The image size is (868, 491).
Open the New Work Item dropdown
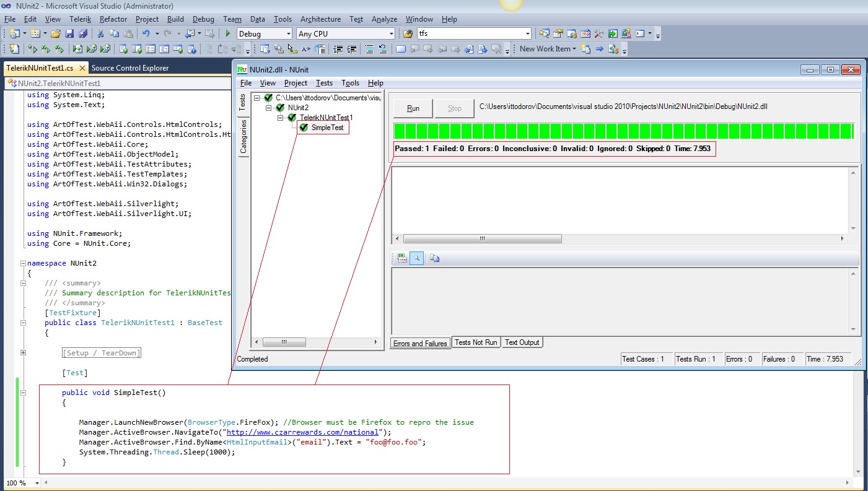548,49
